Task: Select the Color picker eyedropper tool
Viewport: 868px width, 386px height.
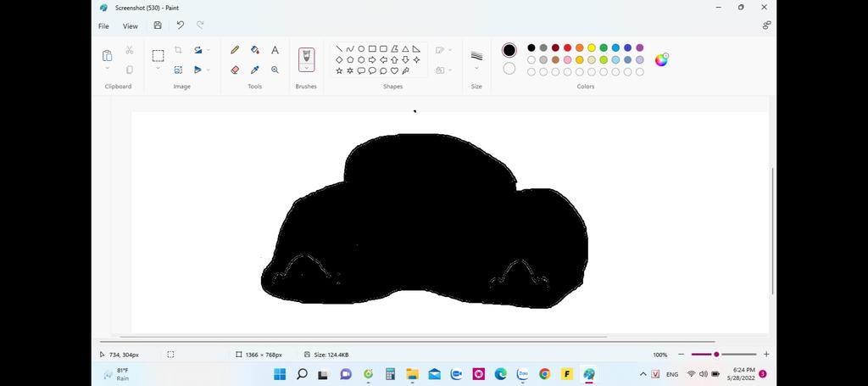Action: point(254,70)
